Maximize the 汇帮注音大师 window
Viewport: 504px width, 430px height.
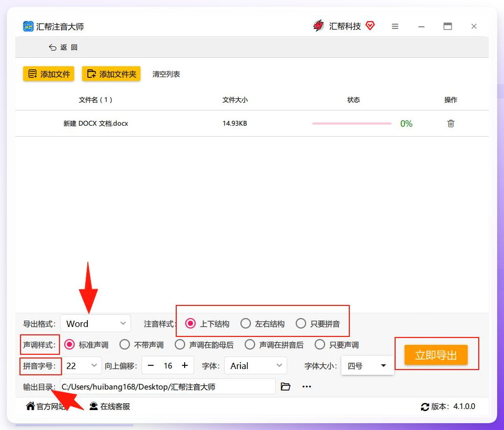point(447,26)
